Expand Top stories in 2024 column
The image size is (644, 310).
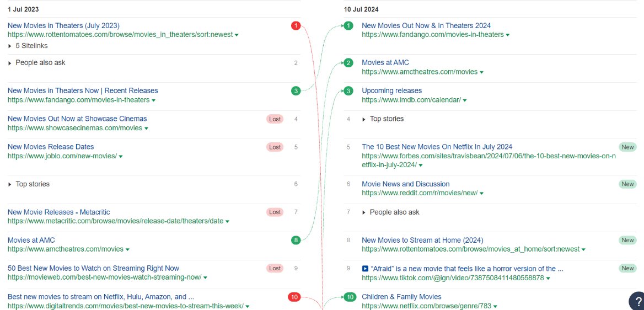[x=383, y=119]
